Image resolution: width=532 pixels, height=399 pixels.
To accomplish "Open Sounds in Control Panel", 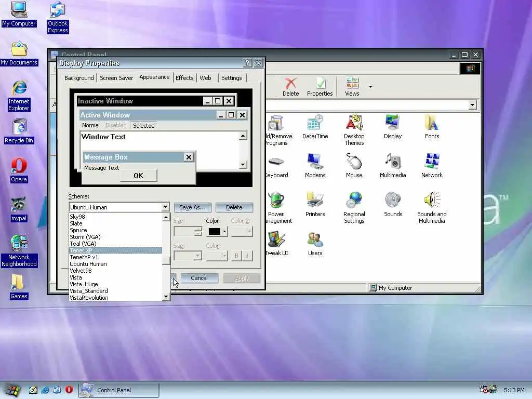I will tap(393, 205).
